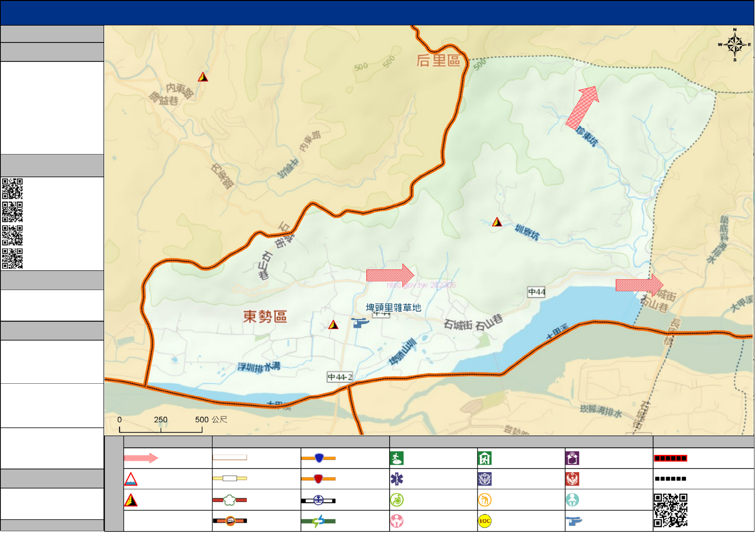This screenshot has width=756, height=533.
Task: Click the blue star of life medical icon
Action: [397, 479]
